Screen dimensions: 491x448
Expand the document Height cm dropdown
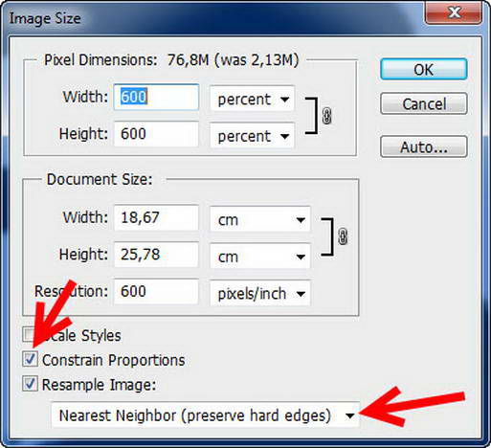260,257
